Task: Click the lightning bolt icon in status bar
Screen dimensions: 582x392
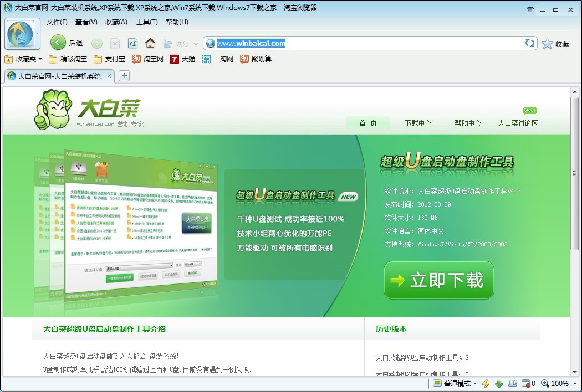Action: [x=486, y=384]
